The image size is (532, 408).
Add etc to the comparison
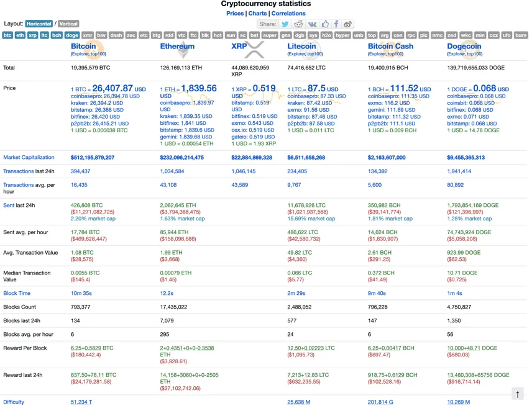pyautogui.click(x=144, y=35)
